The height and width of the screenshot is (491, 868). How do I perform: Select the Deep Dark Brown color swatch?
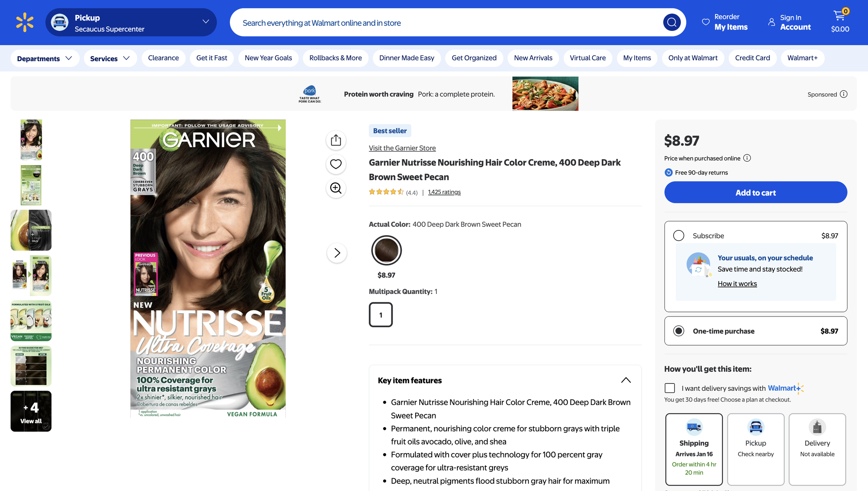[x=386, y=250]
